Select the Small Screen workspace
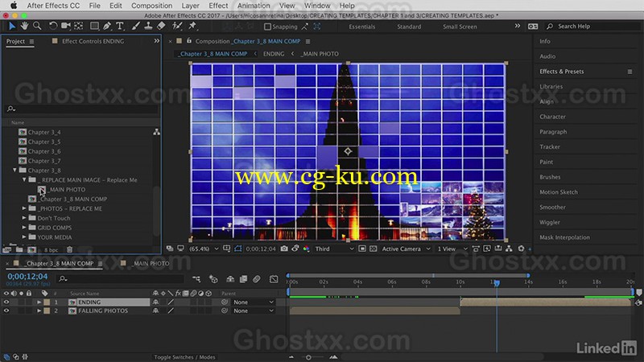644x362 pixels. (x=460, y=27)
